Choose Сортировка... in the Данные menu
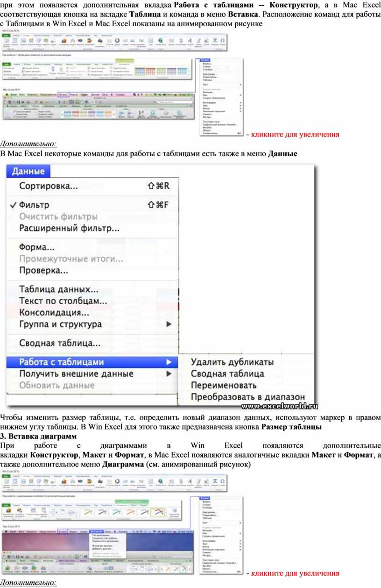The height and width of the screenshot is (588, 381). [x=49, y=186]
